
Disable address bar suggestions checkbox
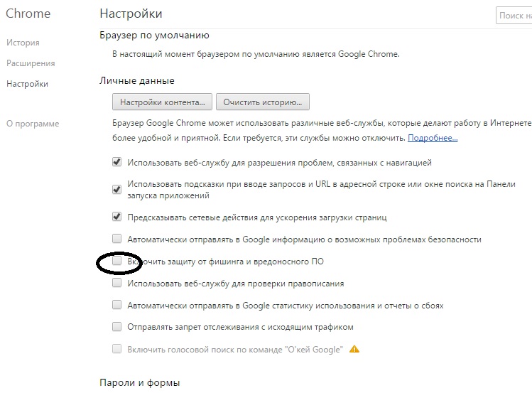click(116, 190)
